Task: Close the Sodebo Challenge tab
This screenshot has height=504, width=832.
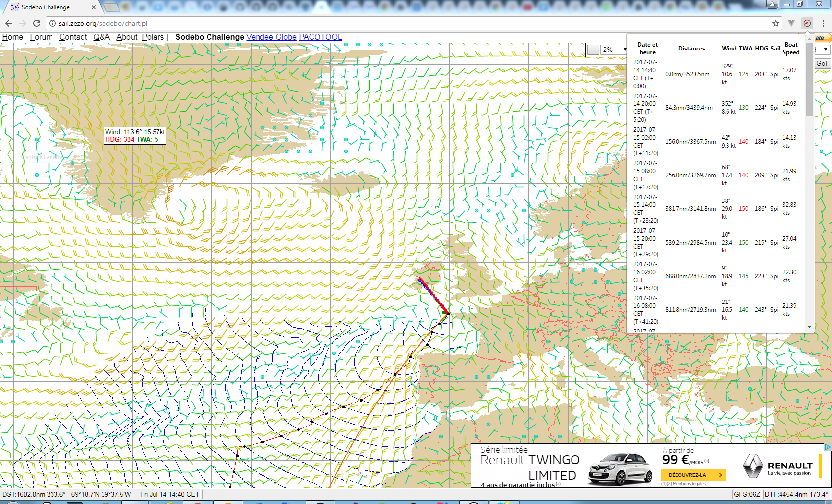Action: pyautogui.click(x=94, y=7)
